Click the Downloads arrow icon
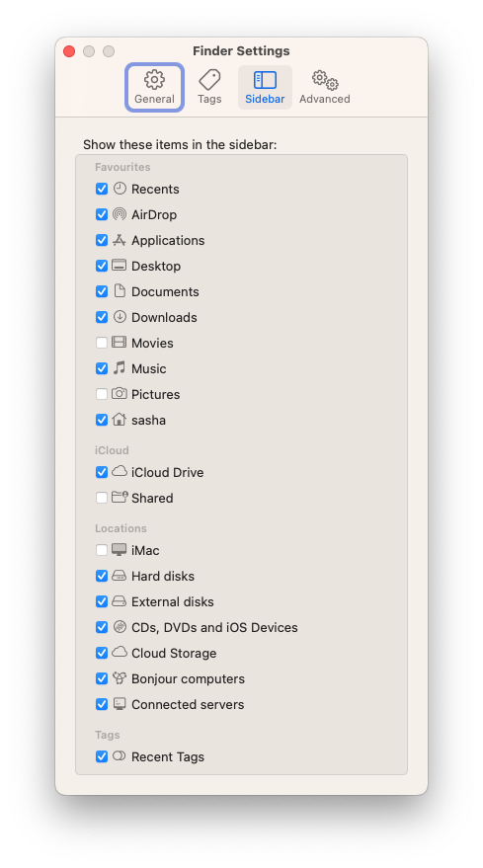The height and width of the screenshot is (868, 483). click(x=120, y=317)
